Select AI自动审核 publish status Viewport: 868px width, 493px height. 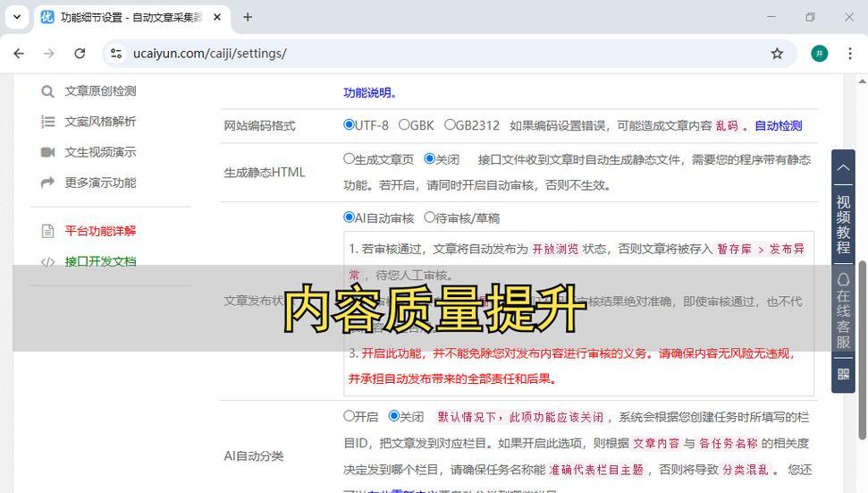coord(349,217)
